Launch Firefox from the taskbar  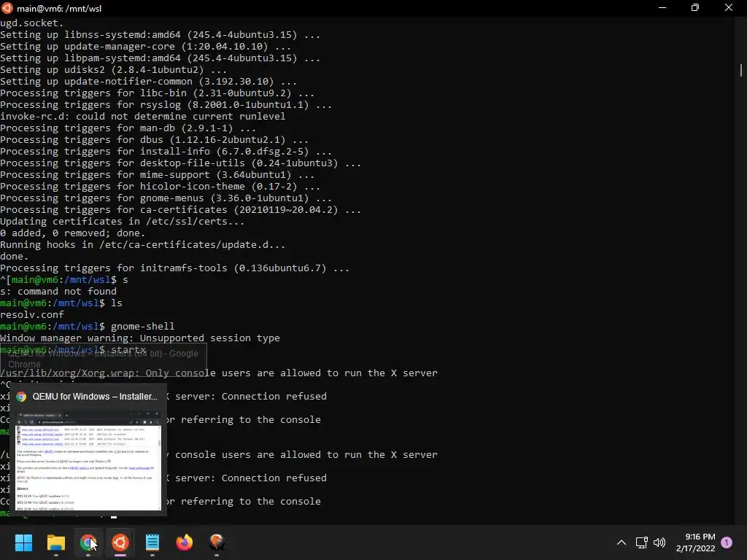(x=185, y=542)
